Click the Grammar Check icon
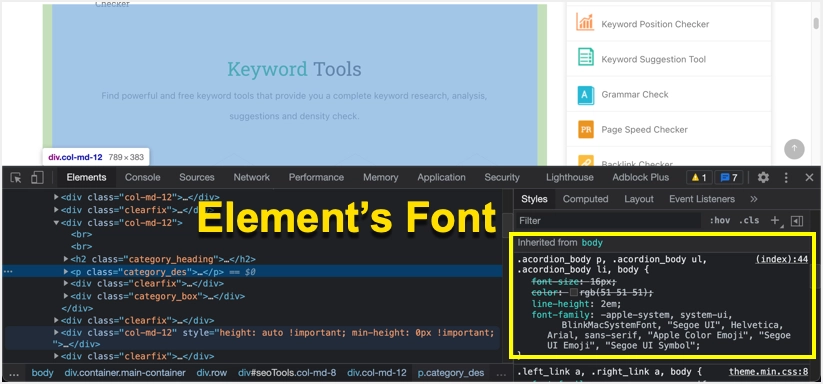Screen dimensions: 823x384 click(x=585, y=94)
